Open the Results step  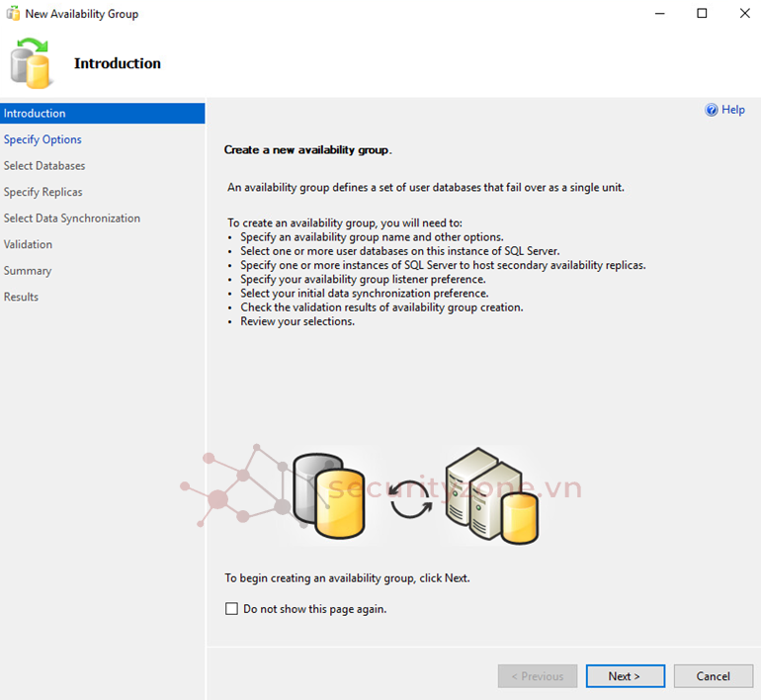(x=21, y=297)
